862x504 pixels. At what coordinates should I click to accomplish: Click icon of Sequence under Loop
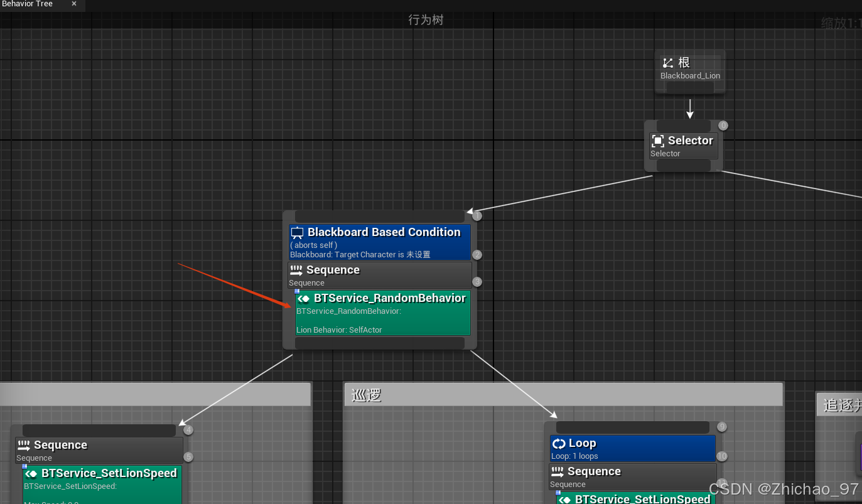558,472
